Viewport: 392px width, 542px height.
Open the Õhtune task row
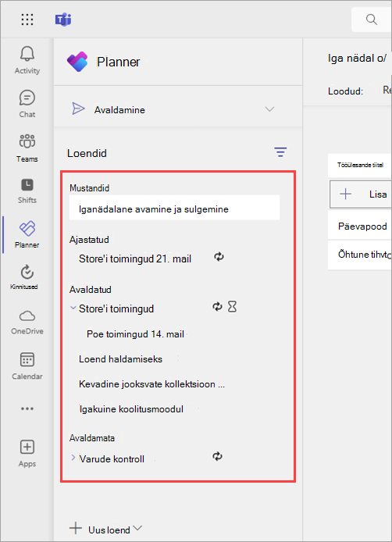pyautogui.click(x=360, y=255)
